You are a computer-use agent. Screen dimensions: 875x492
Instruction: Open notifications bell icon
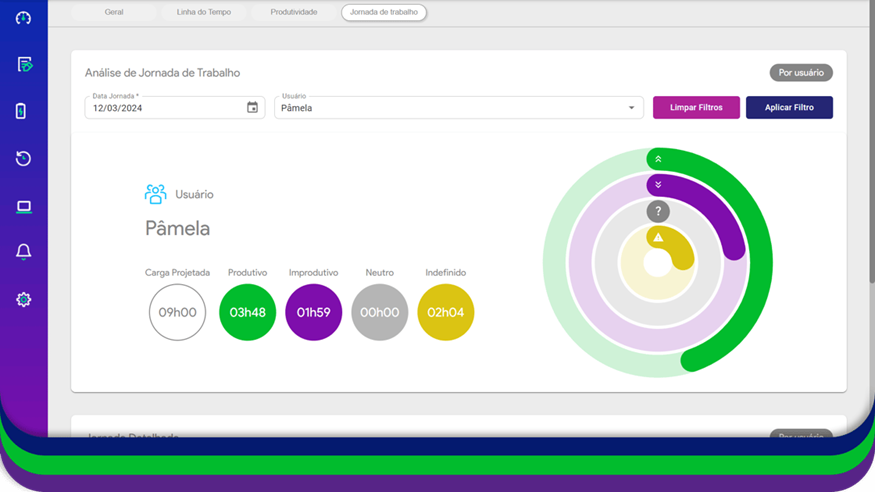(24, 253)
